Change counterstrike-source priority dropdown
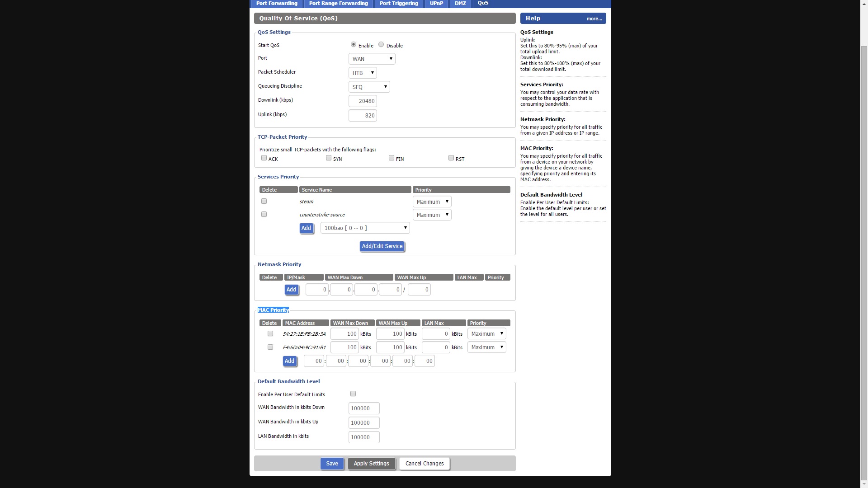Viewport: 868px width, 488px height. [x=432, y=215]
